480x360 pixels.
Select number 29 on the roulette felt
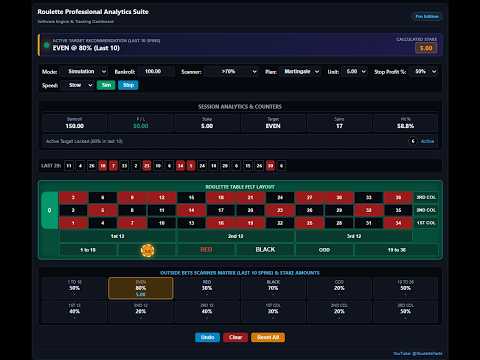pyautogui.click(x=339, y=210)
